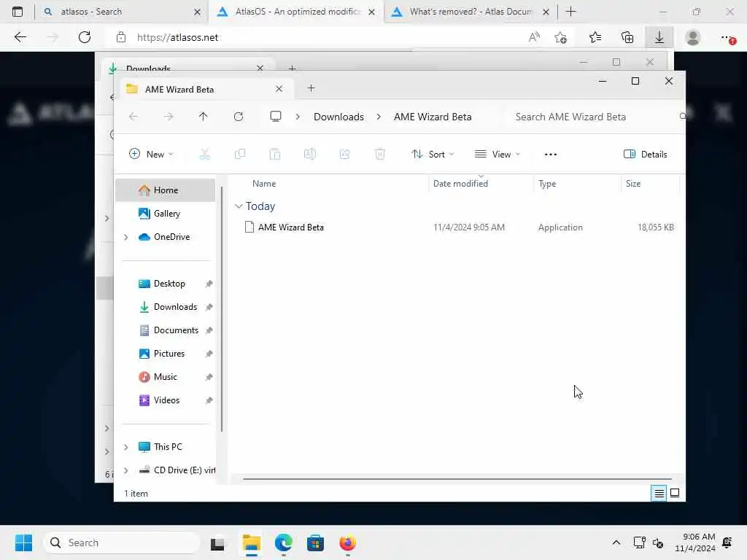Screen dimensions: 747x560
Task: Select Home in the navigation pane
Action: [166, 190]
